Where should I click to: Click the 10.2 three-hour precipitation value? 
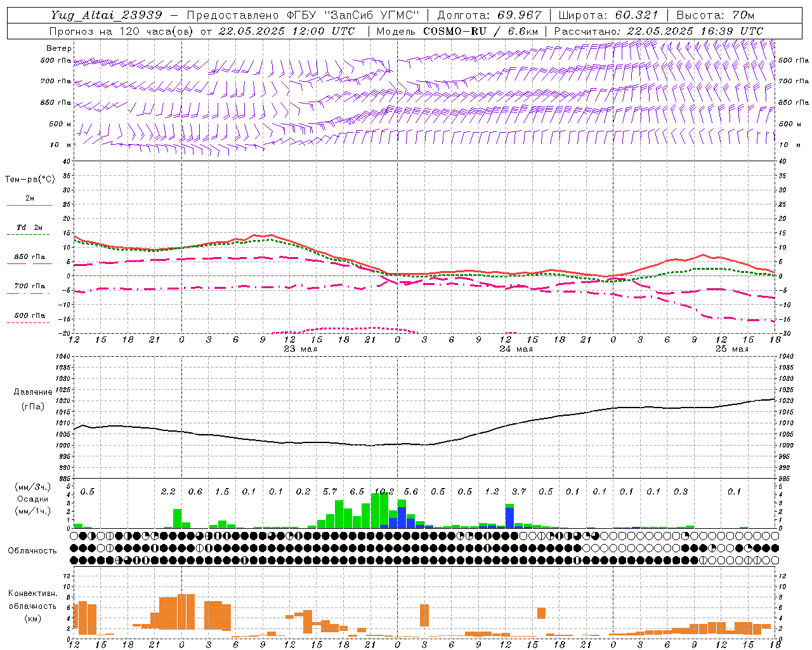tap(384, 492)
